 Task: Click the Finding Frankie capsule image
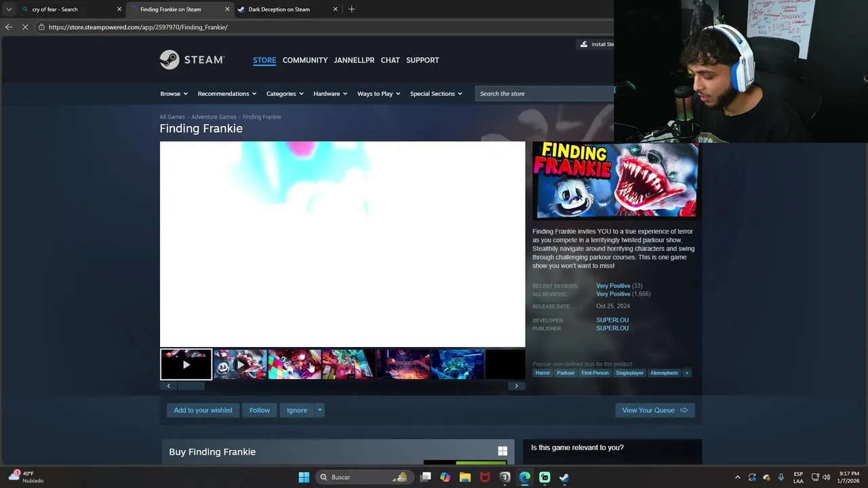pyautogui.click(x=615, y=180)
